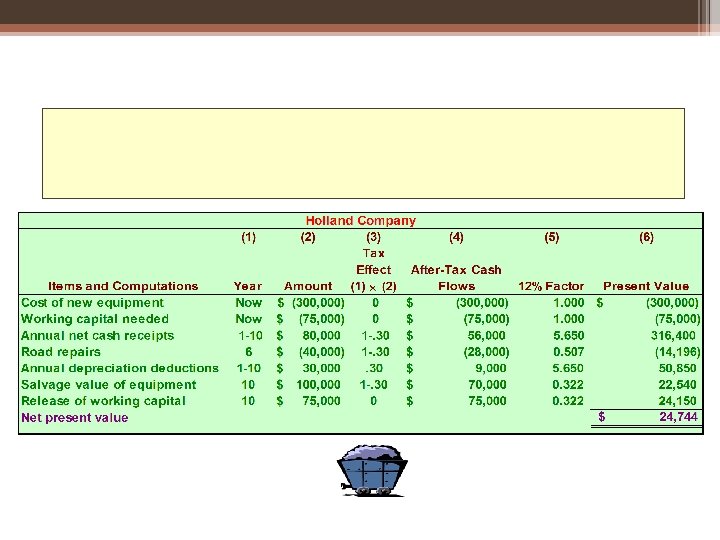
Task: Click after-tax cash flow 70,000
Action: (x=487, y=385)
